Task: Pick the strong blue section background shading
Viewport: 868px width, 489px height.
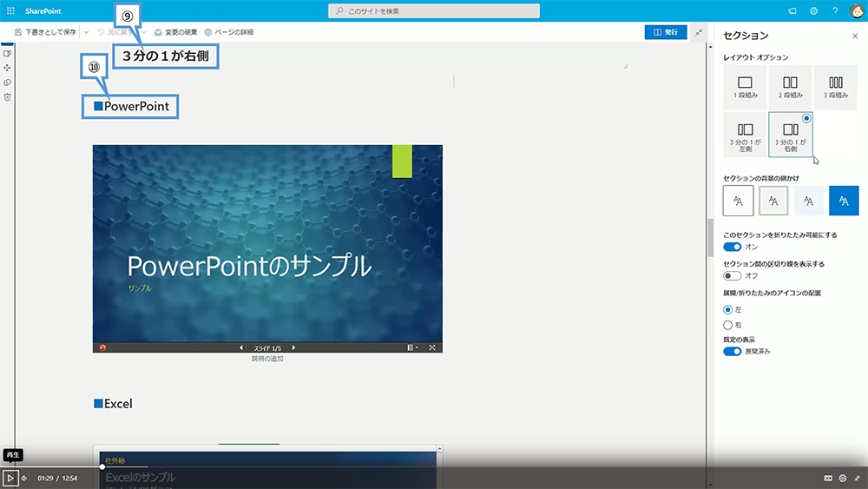Action: click(x=844, y=201)
